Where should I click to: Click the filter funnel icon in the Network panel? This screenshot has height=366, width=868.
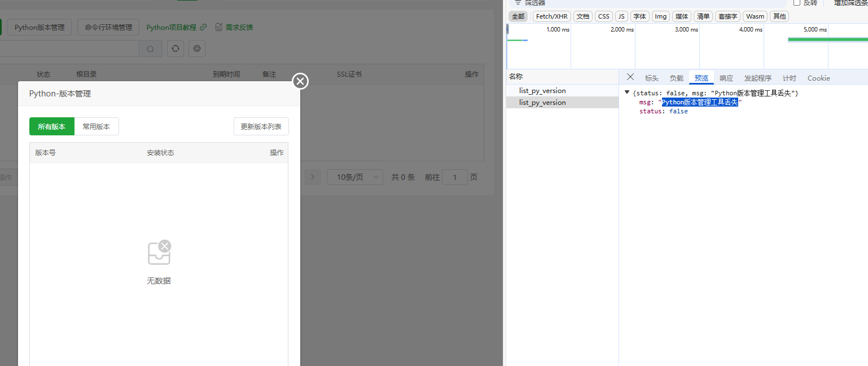tap(518, 3)
